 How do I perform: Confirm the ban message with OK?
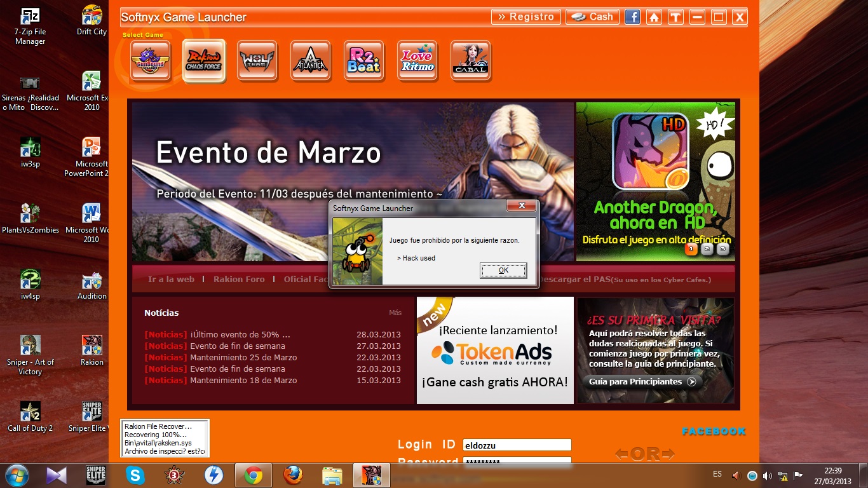503,270
